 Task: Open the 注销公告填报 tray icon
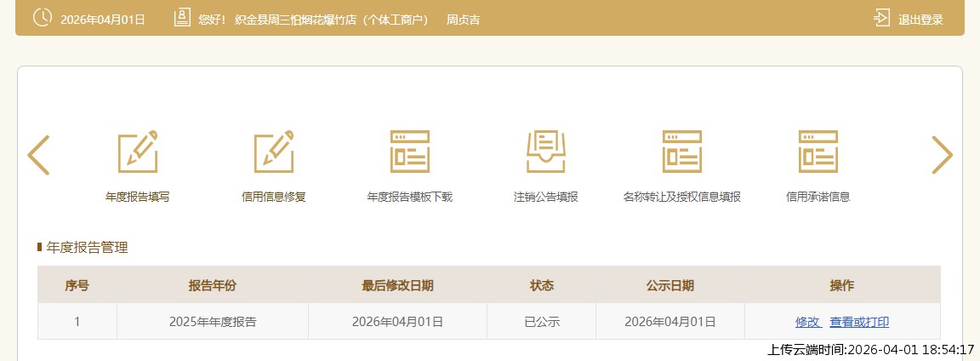pyautogui.click(x=545, y=153)
